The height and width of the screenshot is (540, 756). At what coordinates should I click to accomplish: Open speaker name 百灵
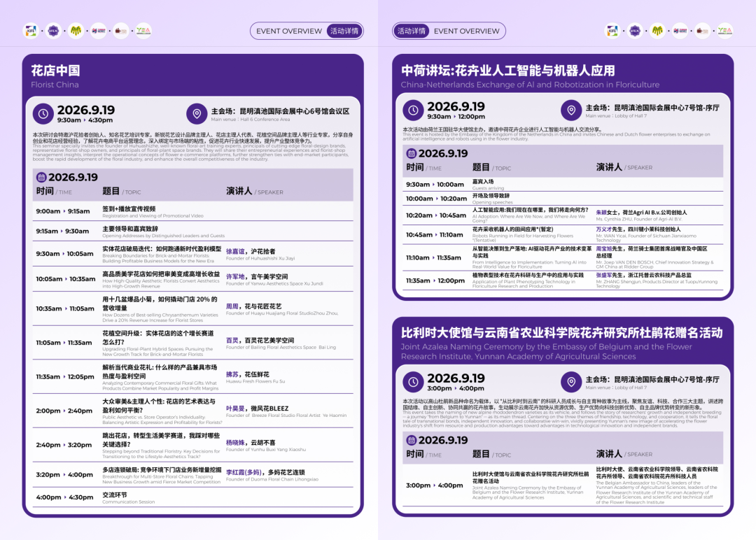coord(232,340)
